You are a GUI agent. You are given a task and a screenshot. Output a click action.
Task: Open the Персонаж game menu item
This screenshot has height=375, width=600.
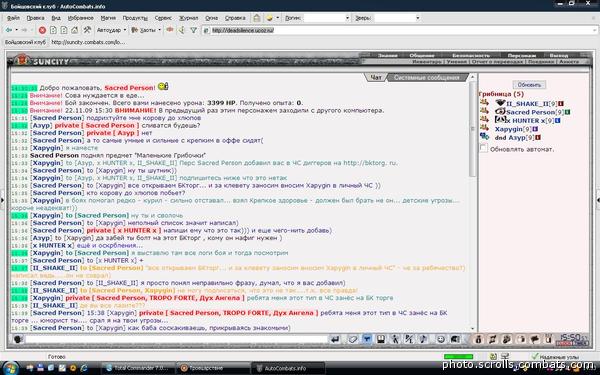pyautogui.click(x=522, y=55)
